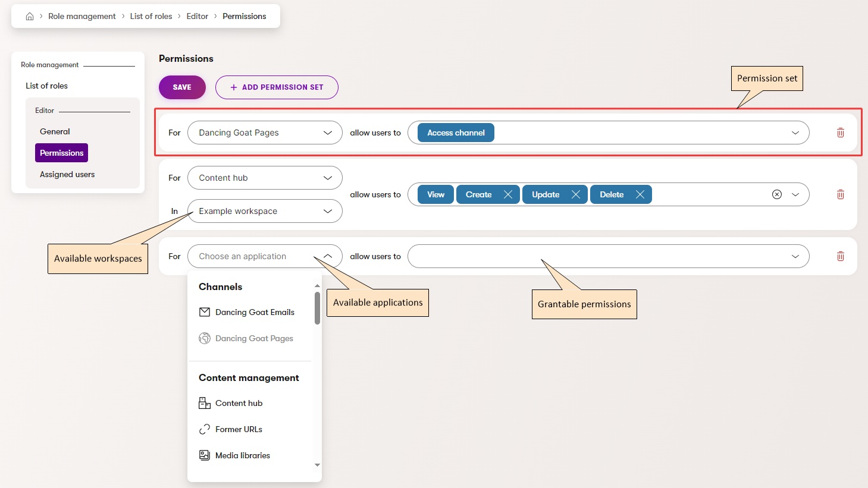Click the scrollbar inside the application dropdown
868x488 pixels.
click(x=317, y=306)
